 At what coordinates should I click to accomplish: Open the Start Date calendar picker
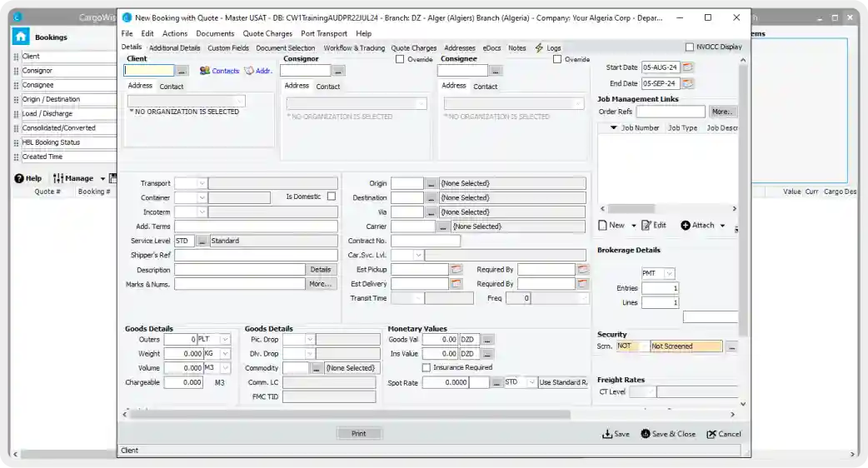coord(687,67)
